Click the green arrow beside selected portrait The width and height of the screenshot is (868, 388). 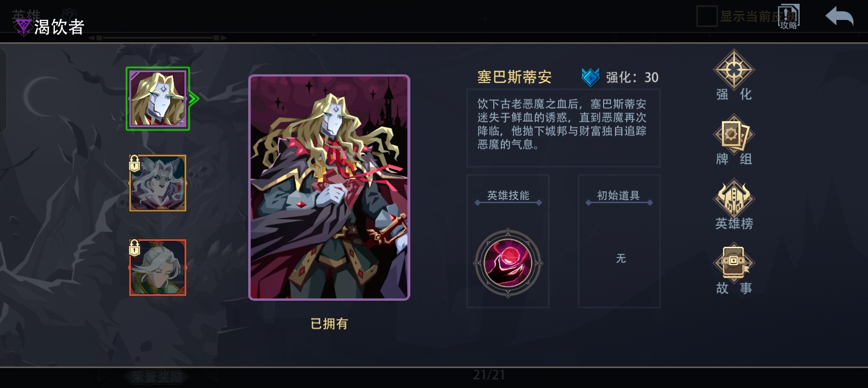click(194, 99)
